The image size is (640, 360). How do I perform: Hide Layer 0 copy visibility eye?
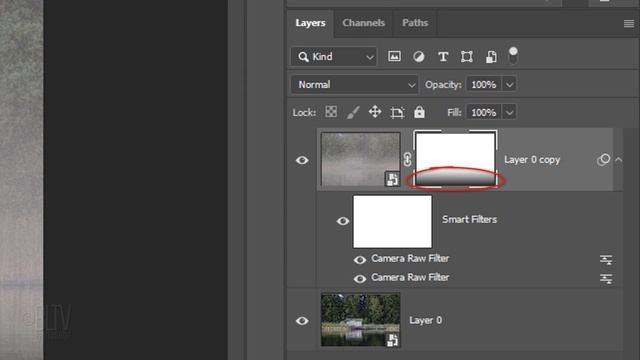[302, 160]
